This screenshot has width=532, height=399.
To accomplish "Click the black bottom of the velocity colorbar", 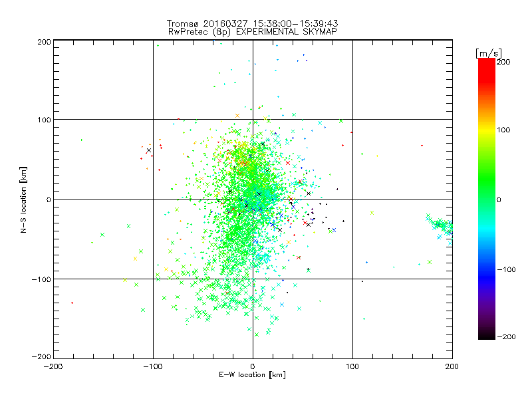I will (x=487, y=336).
